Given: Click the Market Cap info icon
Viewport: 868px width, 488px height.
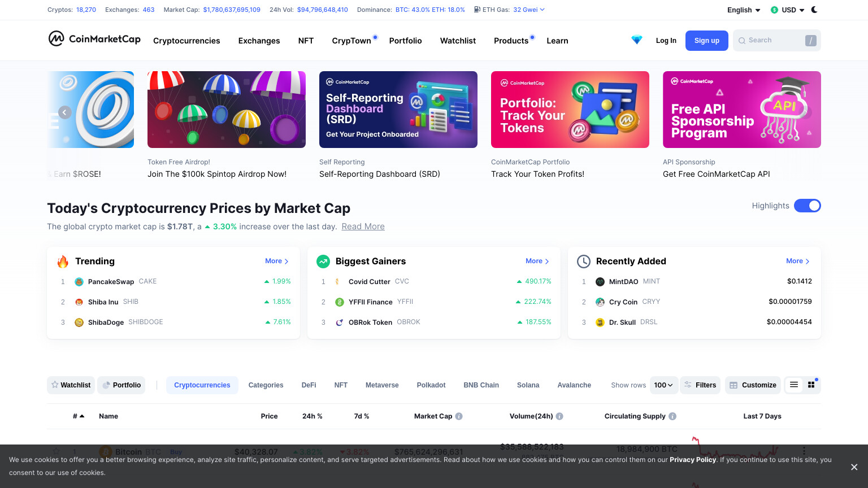Looking at the screenshot, I should click(x=459, y=416).
